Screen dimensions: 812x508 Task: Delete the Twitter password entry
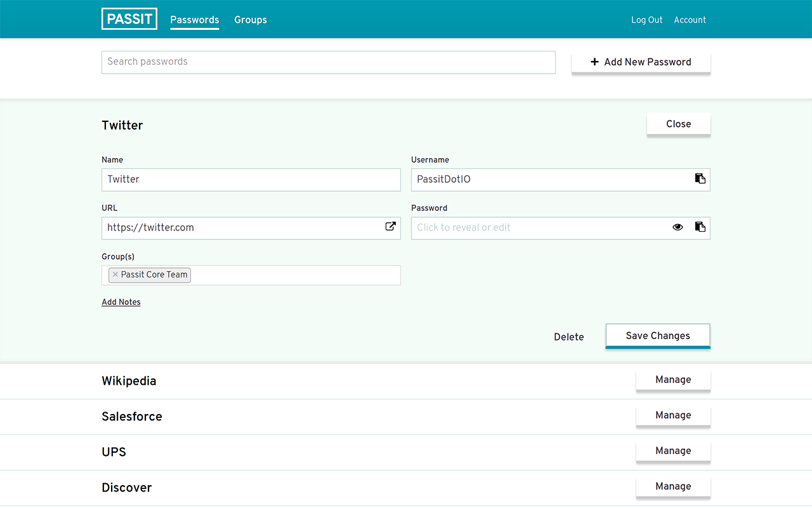pos(568,337)
